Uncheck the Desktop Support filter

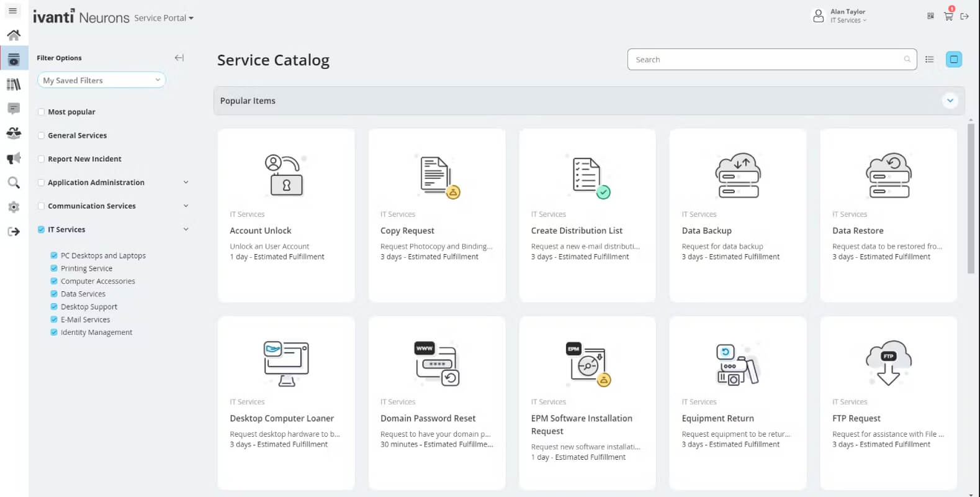[x=54, y=306]
